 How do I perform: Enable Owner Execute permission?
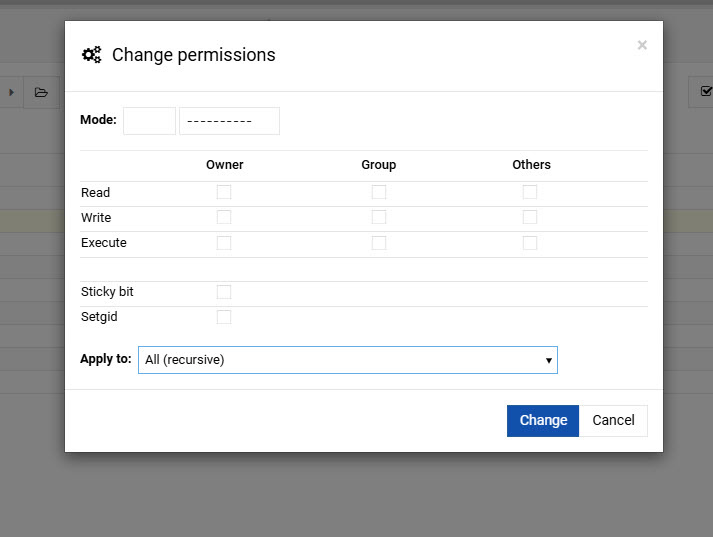(224, 243)
